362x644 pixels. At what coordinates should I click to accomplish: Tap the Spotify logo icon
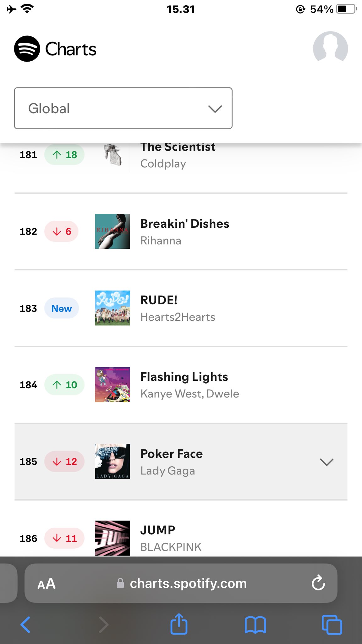(x=27, y=49)
